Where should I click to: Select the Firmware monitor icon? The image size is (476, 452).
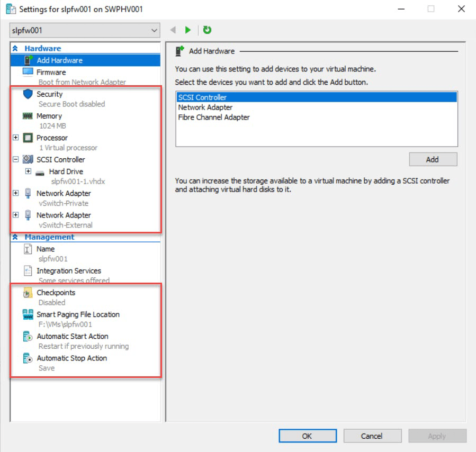click(x=28, y=72)
